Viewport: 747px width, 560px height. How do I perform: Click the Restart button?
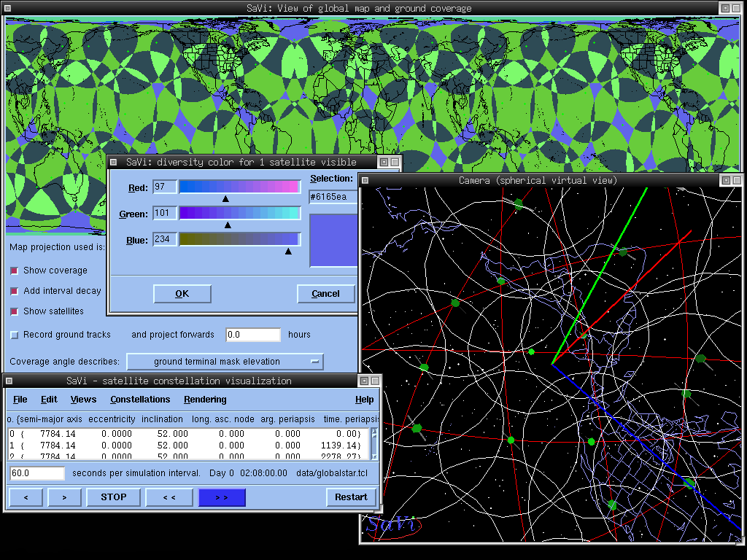pos(351,497)
